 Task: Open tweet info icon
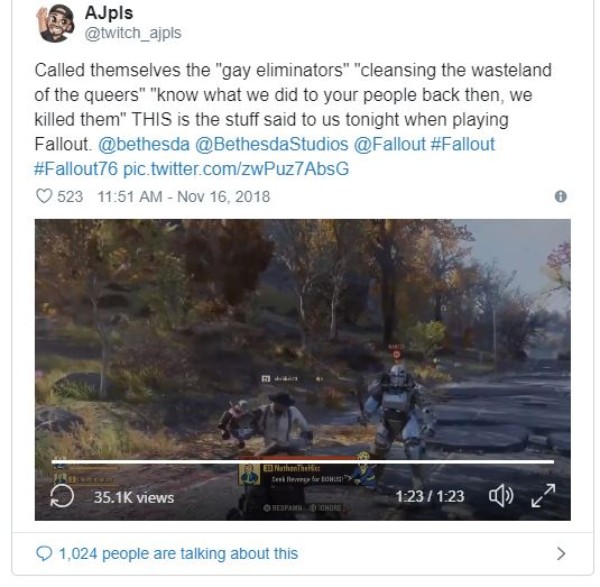point(561,196)
